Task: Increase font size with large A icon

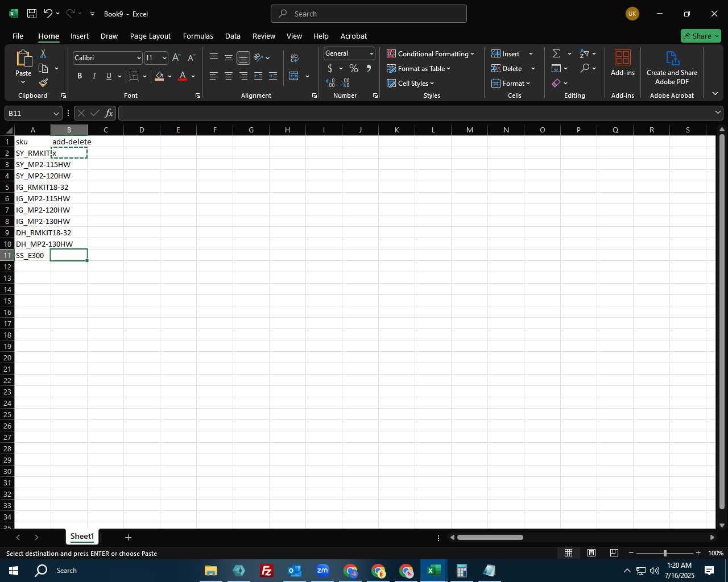Action: (176, 58)
